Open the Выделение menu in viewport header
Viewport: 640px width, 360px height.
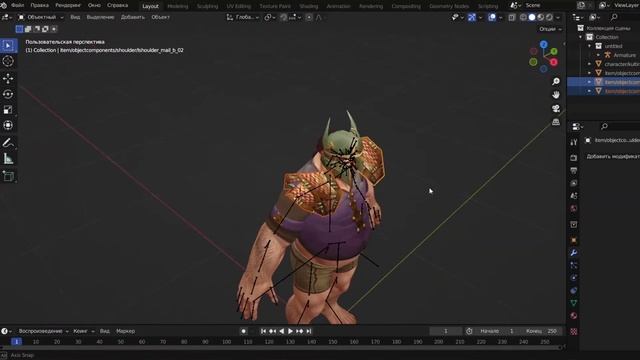[x=100, y=17]
